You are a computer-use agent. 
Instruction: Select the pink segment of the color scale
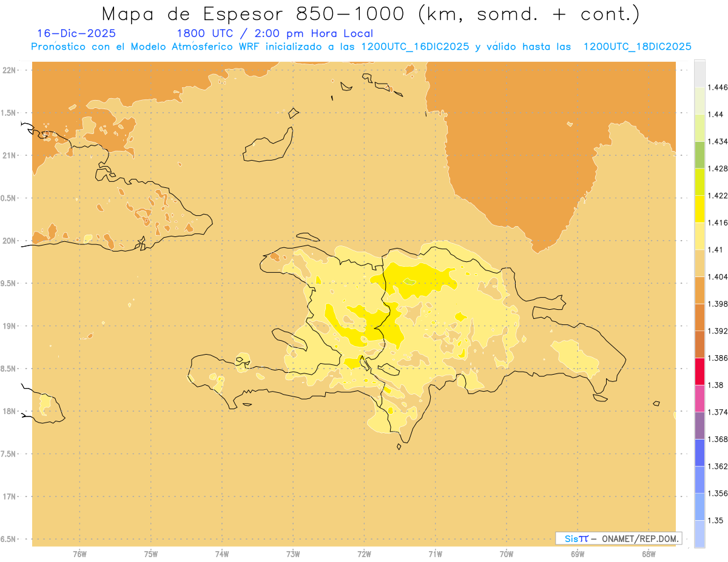click(699, 398)
